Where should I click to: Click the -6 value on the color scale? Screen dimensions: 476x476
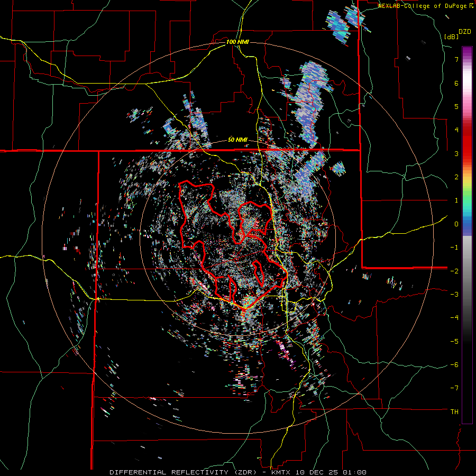[454, 365]
